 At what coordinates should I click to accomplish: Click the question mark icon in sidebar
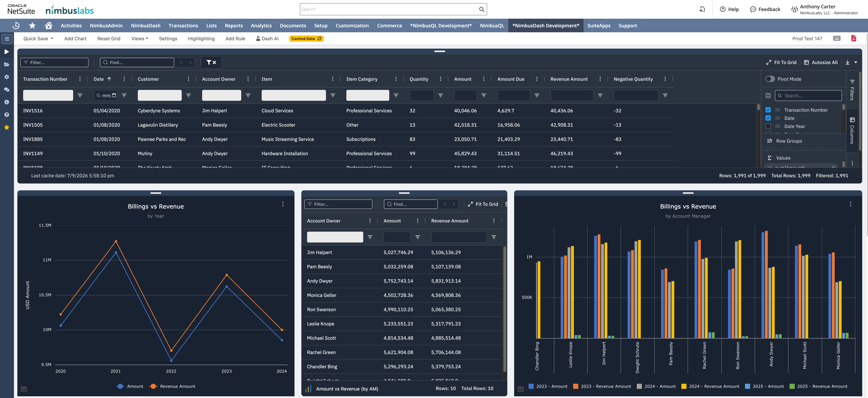point(7,115)
